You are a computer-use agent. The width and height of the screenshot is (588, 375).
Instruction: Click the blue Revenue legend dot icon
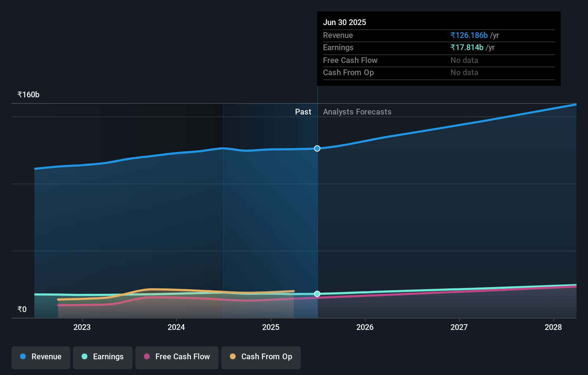click(23, 356)
